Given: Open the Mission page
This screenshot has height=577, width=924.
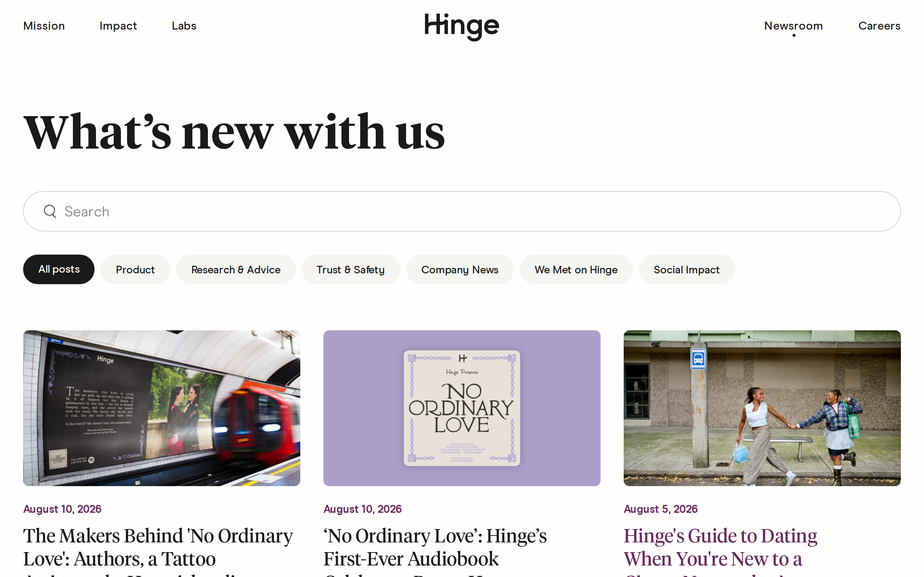Looking at the screenshot, I should (x=44, y=26).
